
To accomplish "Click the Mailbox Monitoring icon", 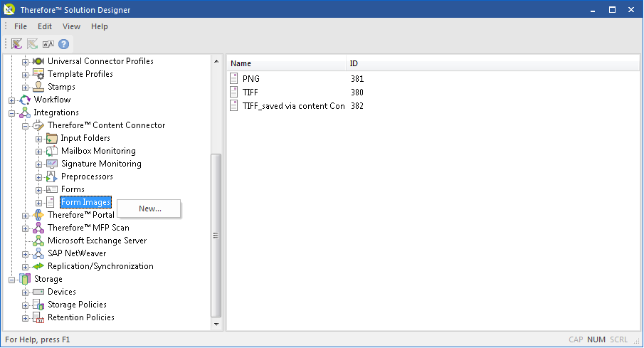I will (x=52, y=151).
